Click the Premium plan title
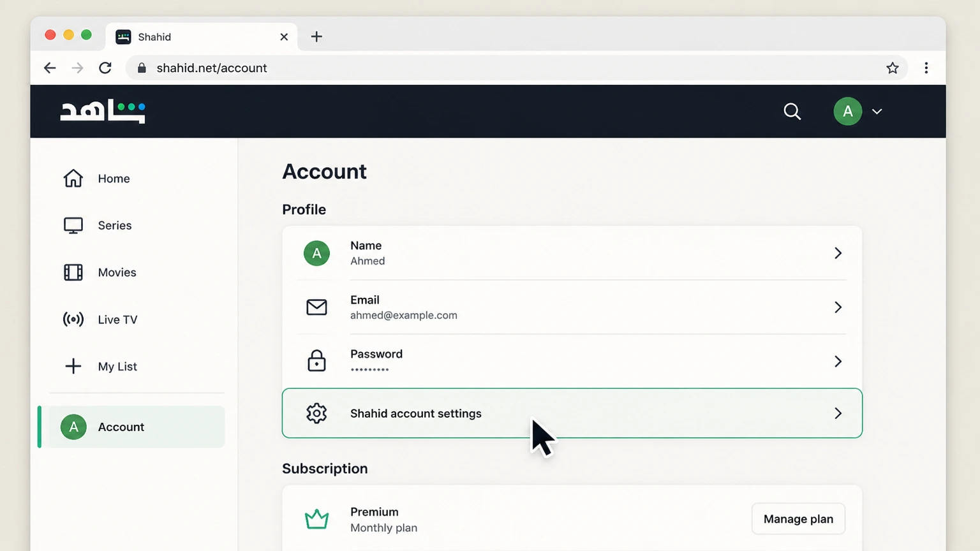Viewport: 980px width, 551px height. point(375,512)
